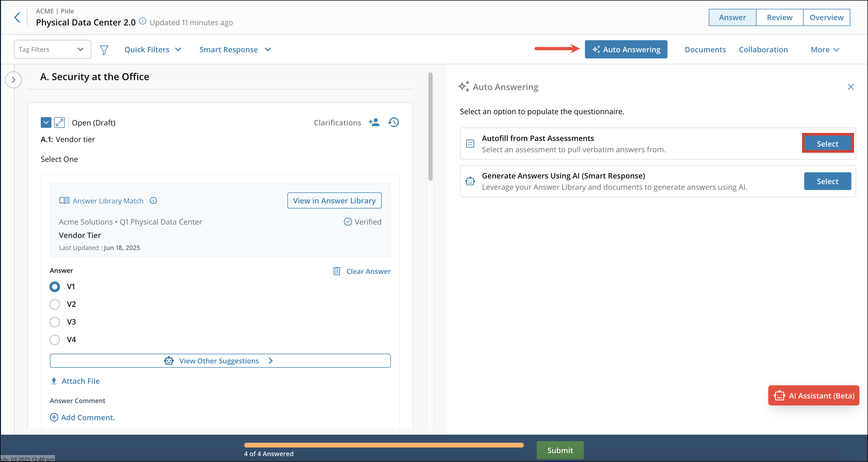
Task: Click View in Answer Library button
Action: (334, 200)
